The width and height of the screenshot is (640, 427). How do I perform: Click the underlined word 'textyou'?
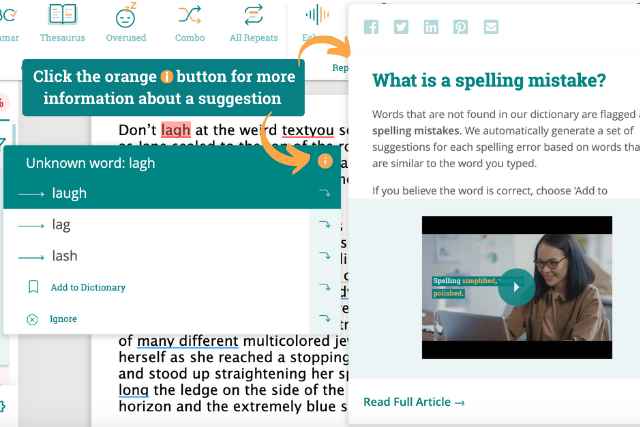308,130
